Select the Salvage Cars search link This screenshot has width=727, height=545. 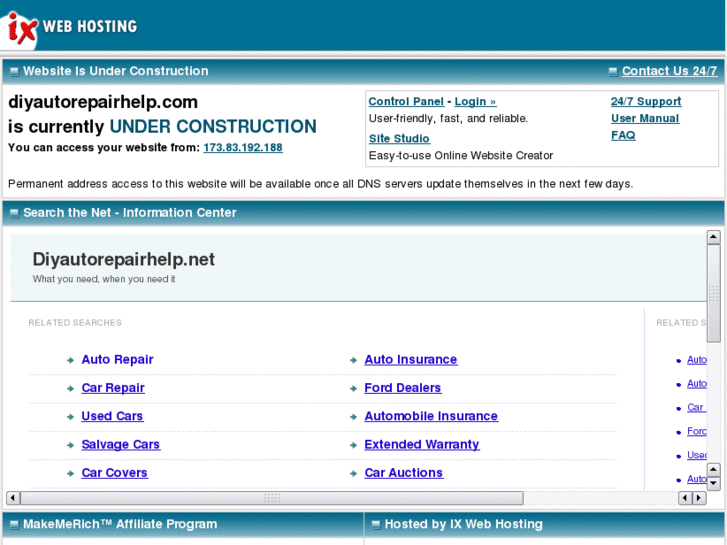pos(121,444)
